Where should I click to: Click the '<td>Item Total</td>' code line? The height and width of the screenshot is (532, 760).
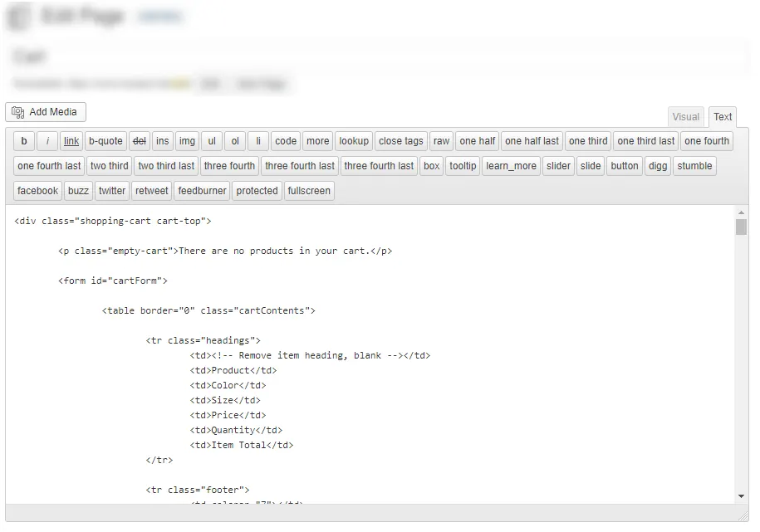[x=242, y=445]
